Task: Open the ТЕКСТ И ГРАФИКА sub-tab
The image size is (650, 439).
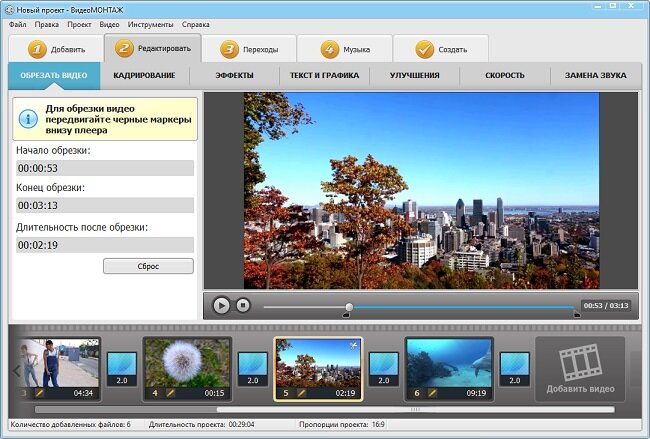Action: tap(325, 75)
